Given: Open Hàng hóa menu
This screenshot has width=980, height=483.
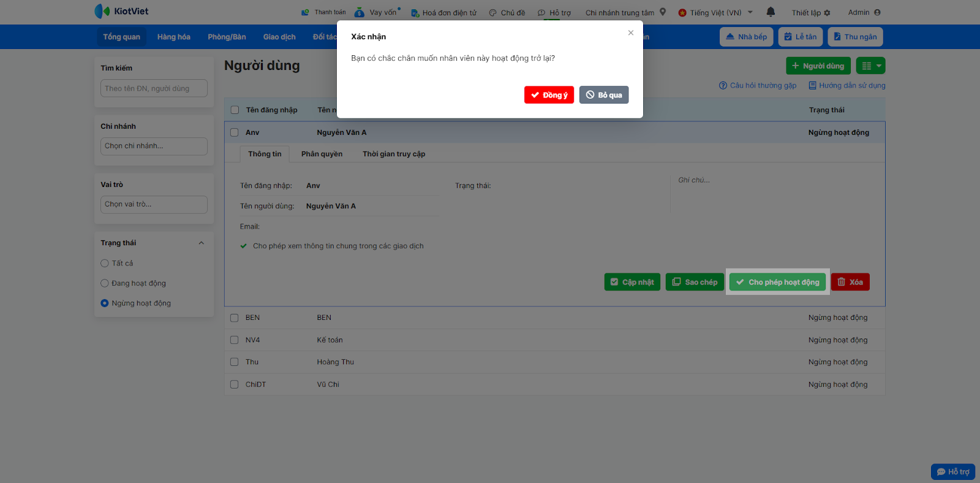Looking at the screenshot, I should tap(174, 37).
